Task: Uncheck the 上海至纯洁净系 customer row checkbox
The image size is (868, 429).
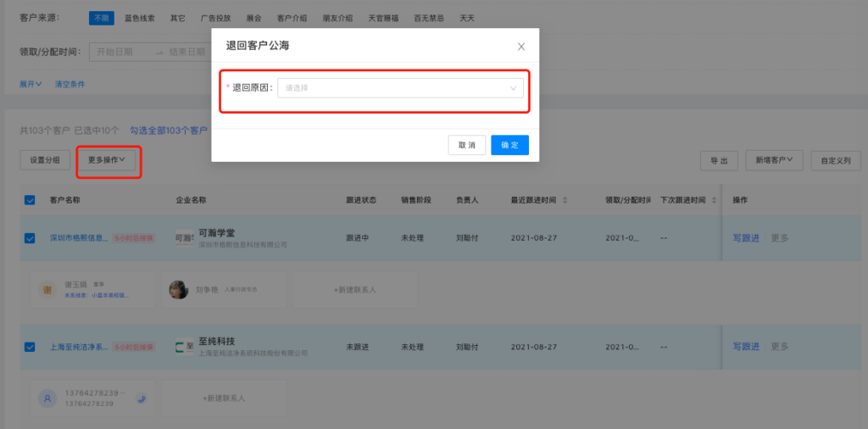Action: click(x=30, y=347)
